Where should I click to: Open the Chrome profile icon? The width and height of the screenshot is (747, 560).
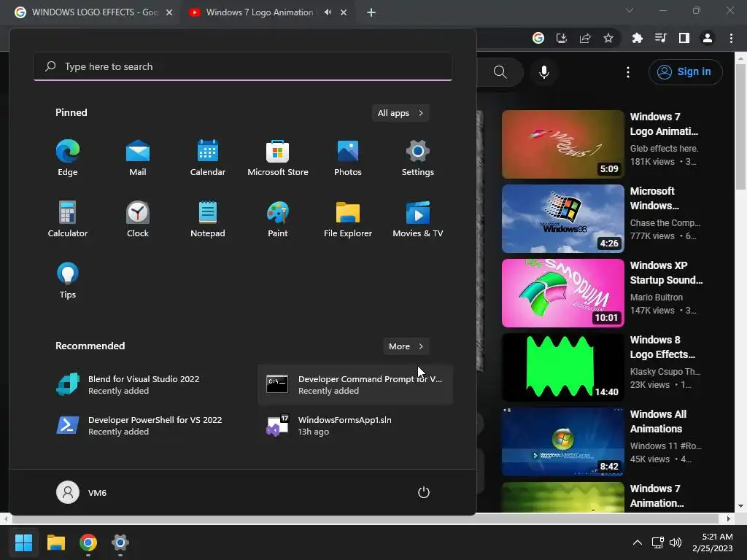tap(708, 38)
